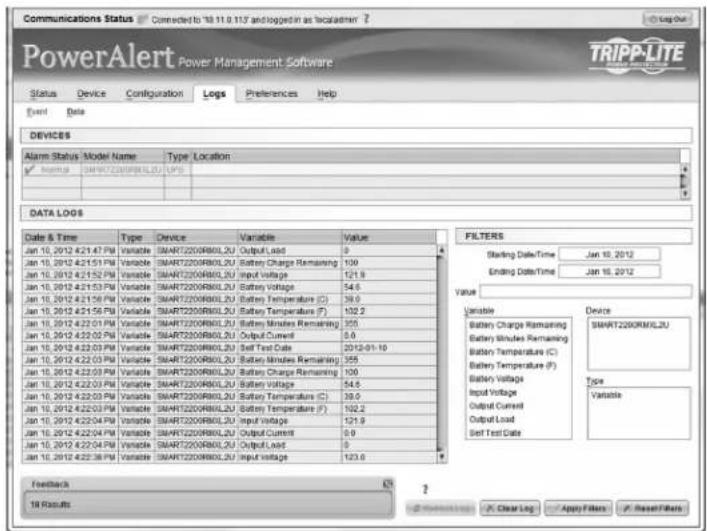This screenshot has width=707, height=531.
Task: Sort data logs by Date & Time header
Action: point(70,237)
